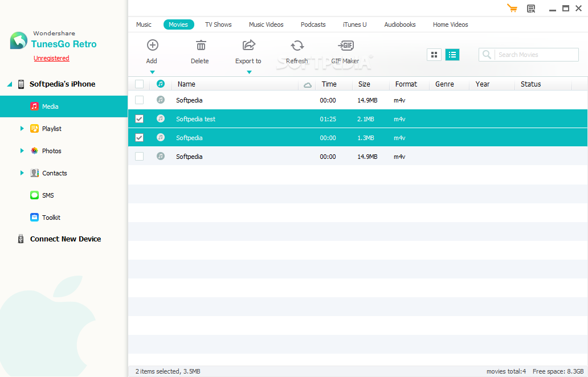The width and height of the screenshot is (588, 377).
Task: Click the Photos flower icon
Action: pyautogui.click(x=35, y=151)
